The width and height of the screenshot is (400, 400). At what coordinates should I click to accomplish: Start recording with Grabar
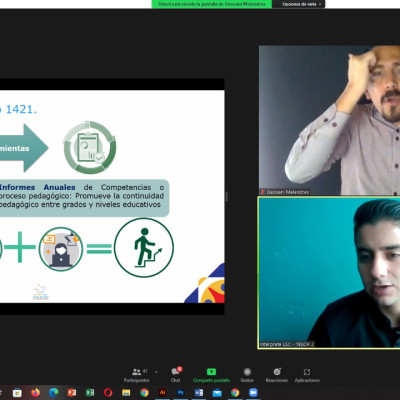coord(247,375)
